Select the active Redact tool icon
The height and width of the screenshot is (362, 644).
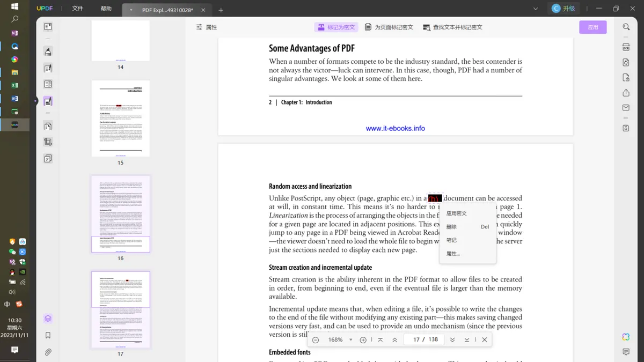pos(48,101)
